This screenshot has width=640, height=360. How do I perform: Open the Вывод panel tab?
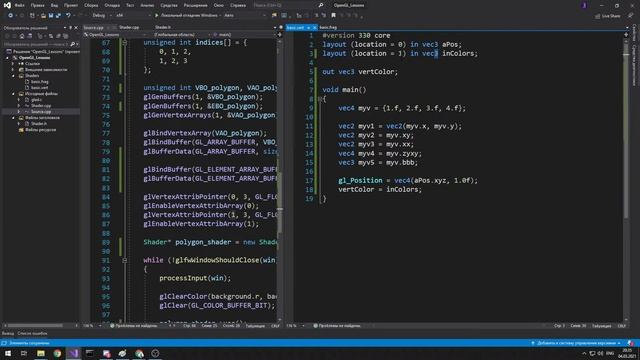[8, 333]
